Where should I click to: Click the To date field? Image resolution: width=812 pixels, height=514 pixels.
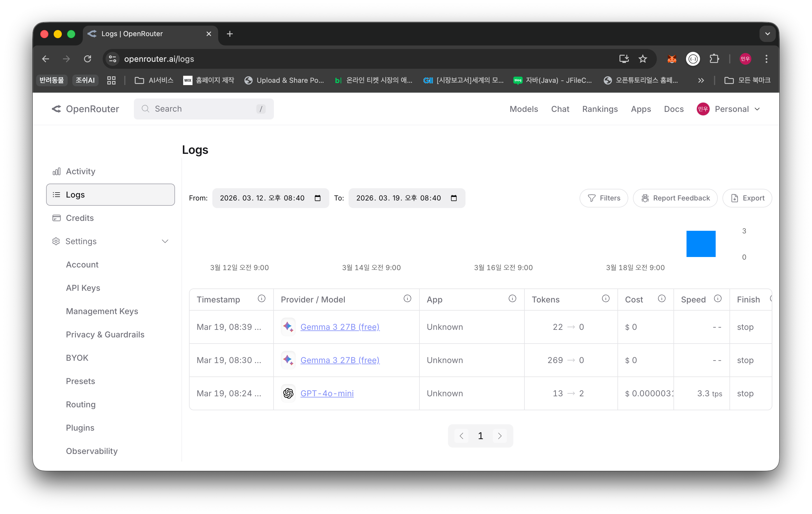tap(407, 198)
